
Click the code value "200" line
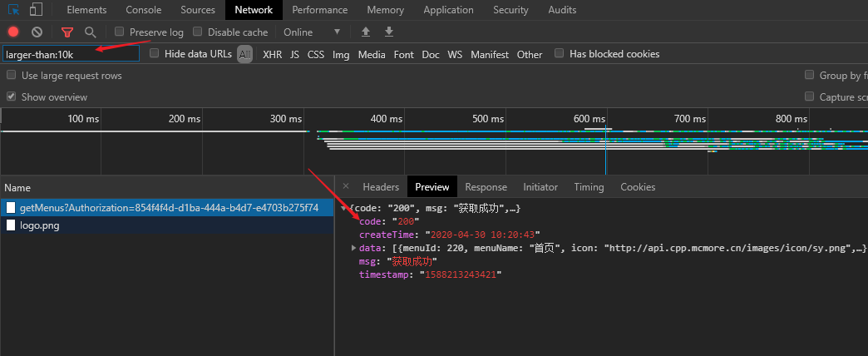(x=389, y=221)
